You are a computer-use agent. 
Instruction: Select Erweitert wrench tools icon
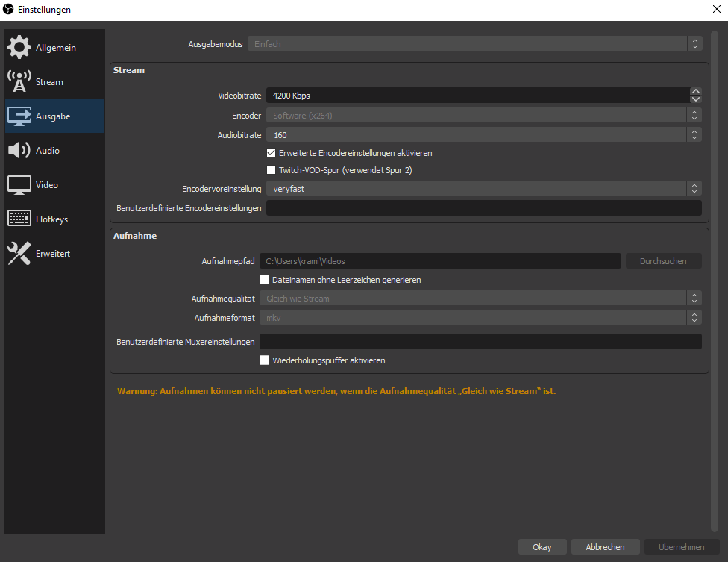pos(19,254)
